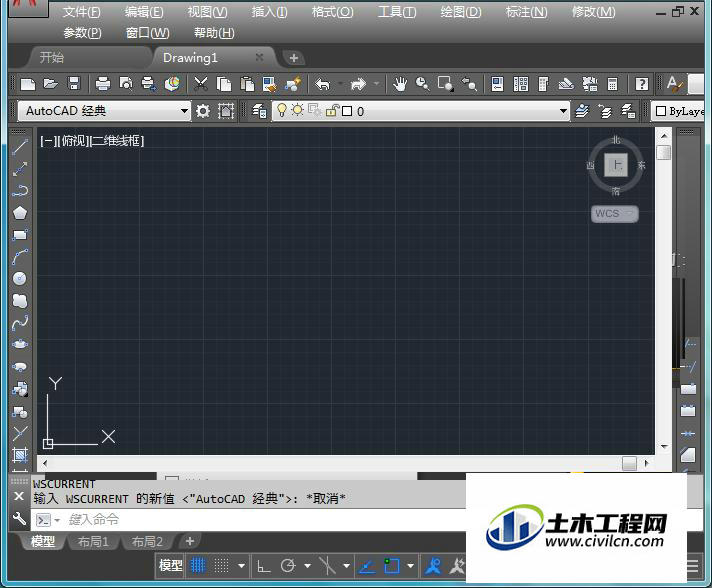Expand the undo history dropdown arrow
712x588 pixels.
[x=340, y=84]
